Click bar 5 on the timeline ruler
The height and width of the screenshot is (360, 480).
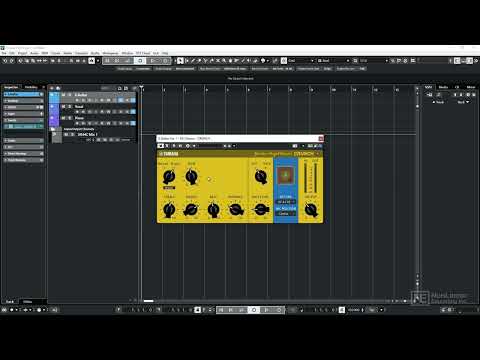228,90
